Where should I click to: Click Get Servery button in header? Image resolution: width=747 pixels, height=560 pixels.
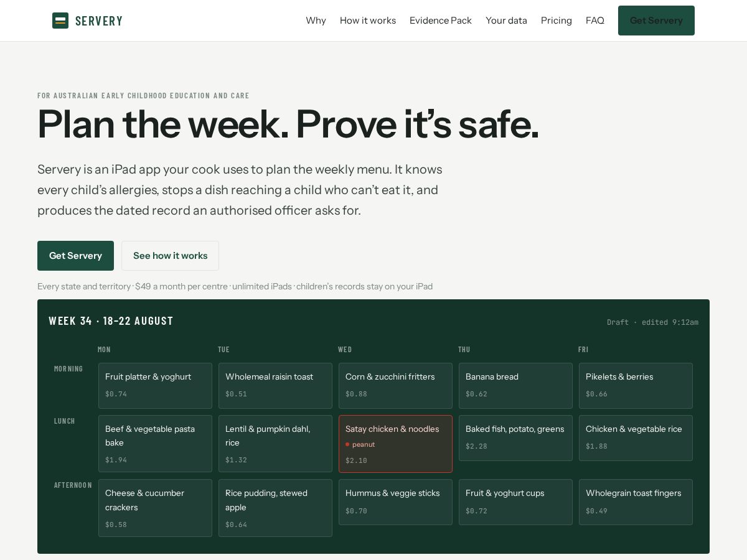point(656,21)
